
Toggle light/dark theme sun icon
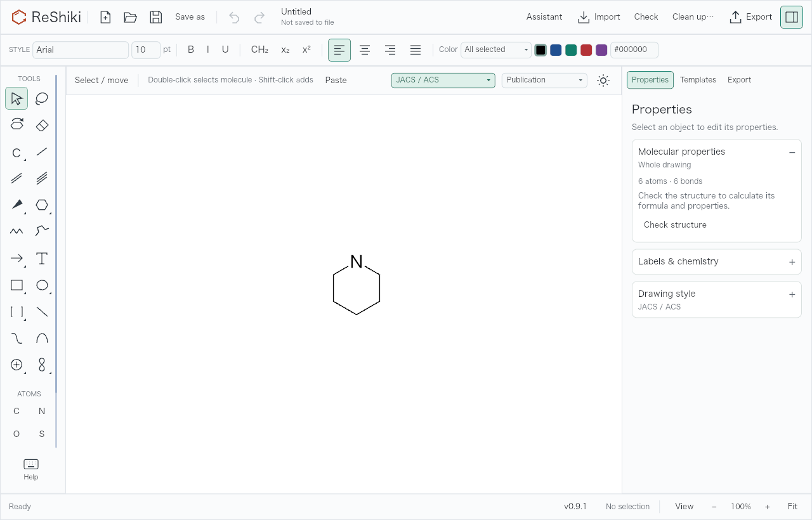603,81
